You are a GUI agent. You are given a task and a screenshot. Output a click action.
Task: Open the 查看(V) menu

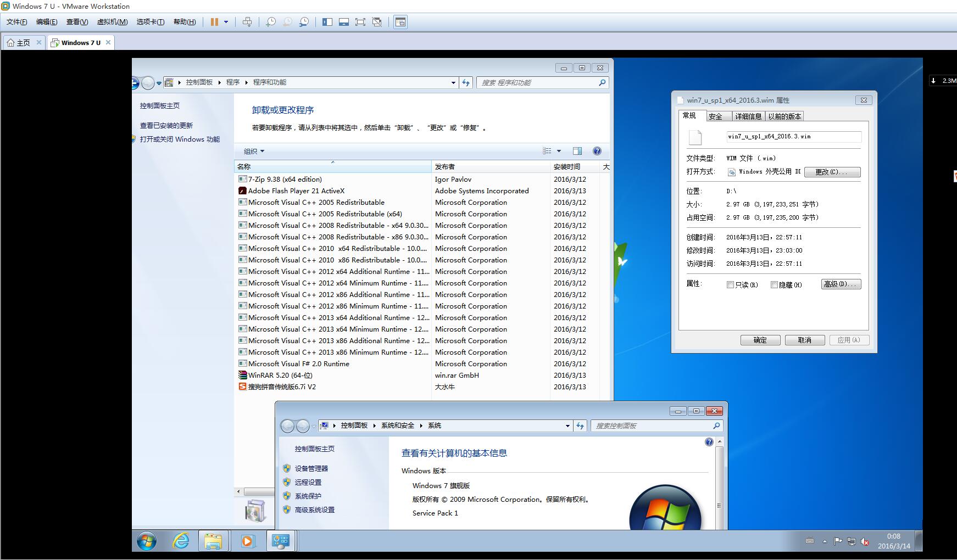click(x=77, y=22)
